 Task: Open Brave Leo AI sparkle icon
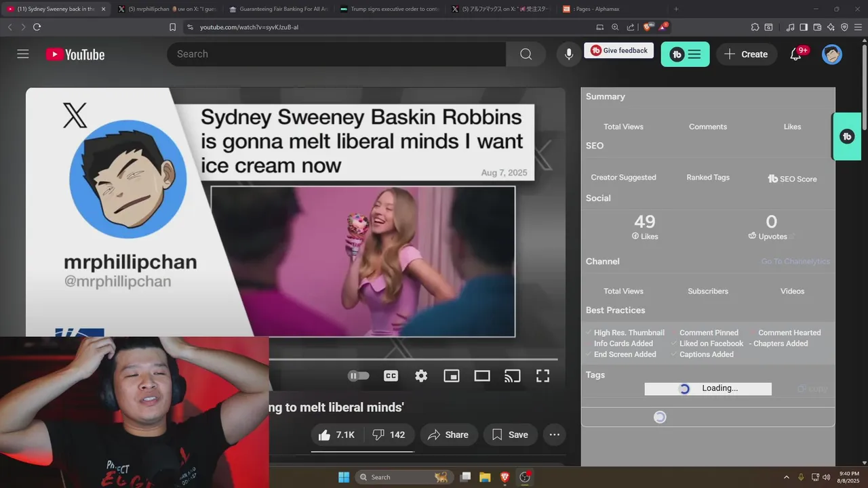coord(831,27)
